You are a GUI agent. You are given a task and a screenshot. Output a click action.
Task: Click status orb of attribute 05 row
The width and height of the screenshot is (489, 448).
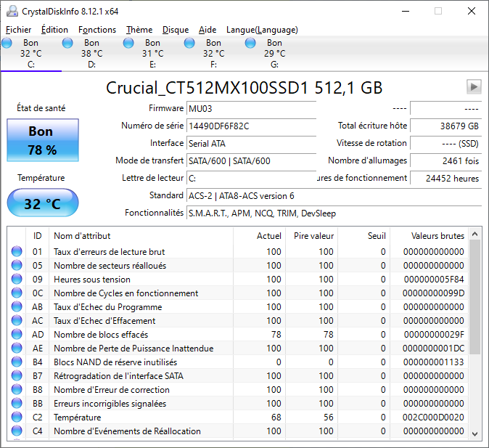coord(17,265)
